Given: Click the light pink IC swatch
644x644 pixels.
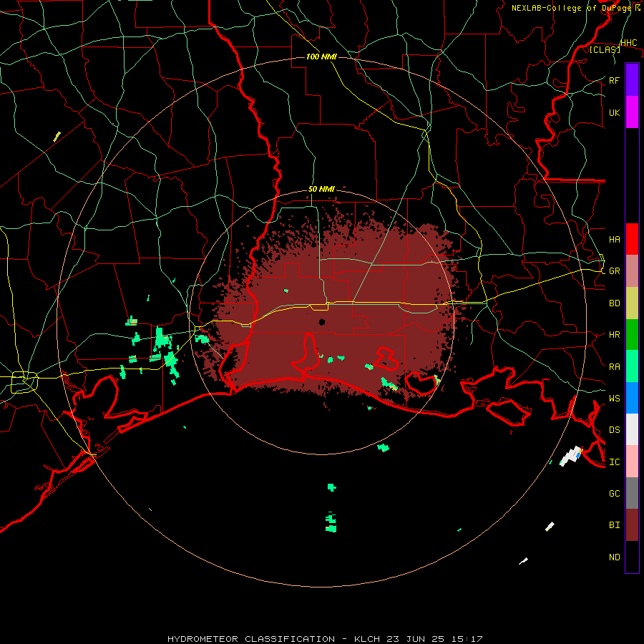Looking at the screenshot, I should point(632,462).
